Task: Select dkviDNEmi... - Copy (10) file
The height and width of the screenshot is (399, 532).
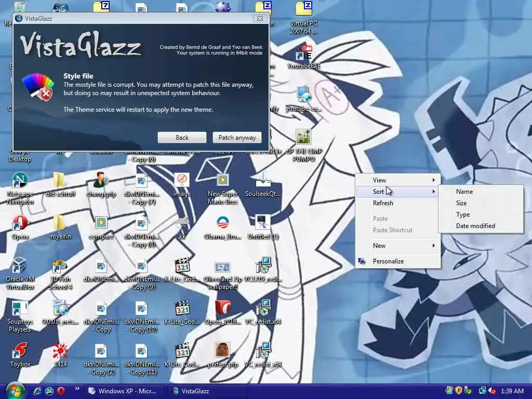Action: pyautogui.click(x=142, y=316)
